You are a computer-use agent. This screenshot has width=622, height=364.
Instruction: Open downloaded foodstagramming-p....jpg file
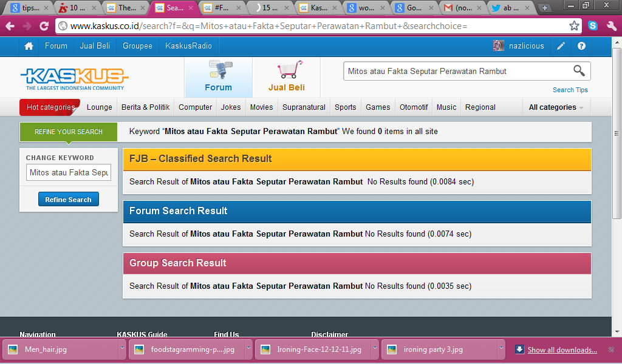point(186,349)
